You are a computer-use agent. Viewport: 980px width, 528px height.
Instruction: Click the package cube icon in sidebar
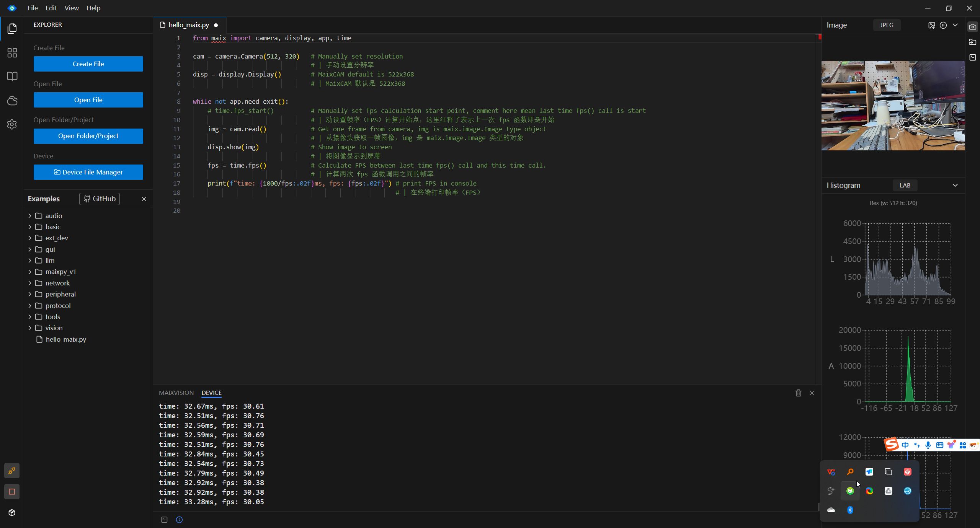click(x=12, y=513)
